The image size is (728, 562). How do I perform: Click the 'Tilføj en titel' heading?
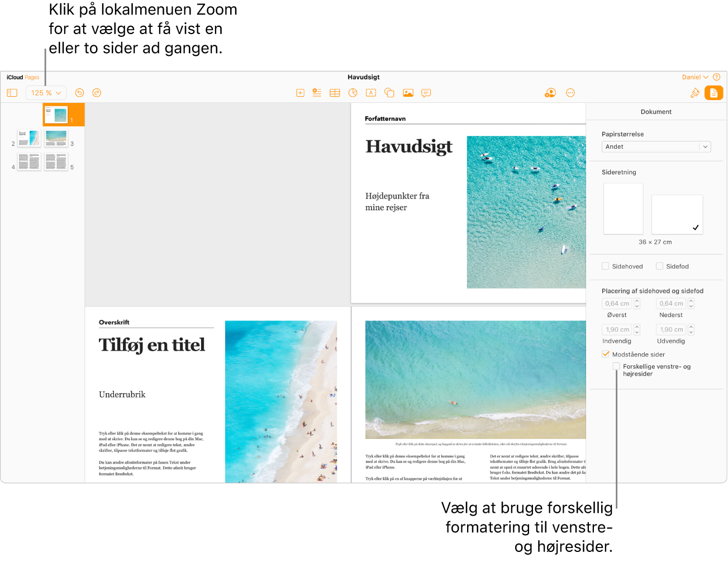click(152, 345)
